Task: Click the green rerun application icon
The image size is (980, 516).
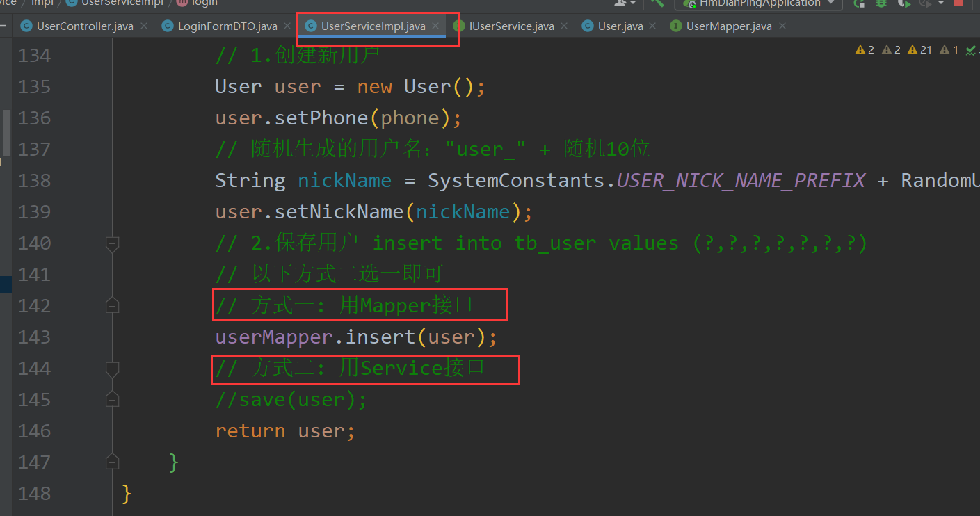Action: (x=860, y=2)
